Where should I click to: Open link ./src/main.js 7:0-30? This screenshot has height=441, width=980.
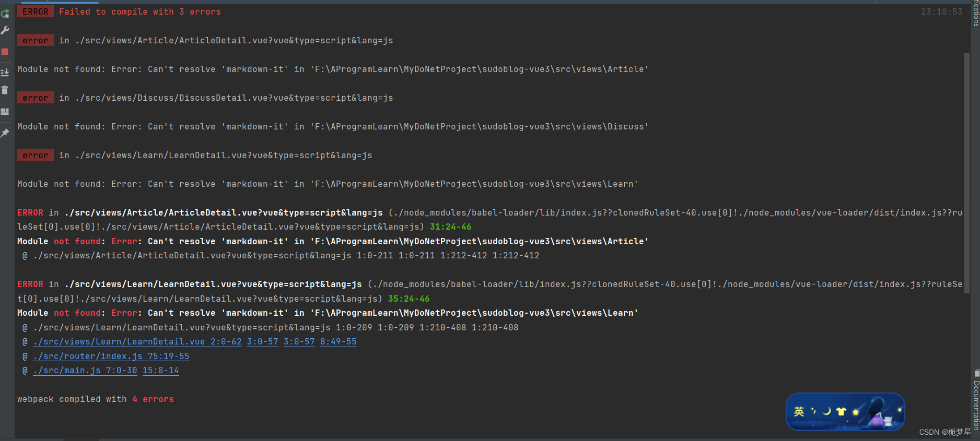click(85, 371)
